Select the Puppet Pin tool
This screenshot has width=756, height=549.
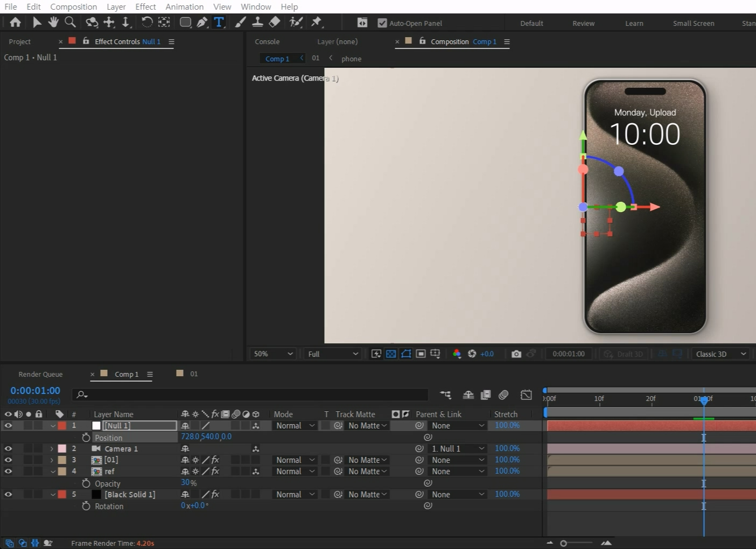pos(317,22)
